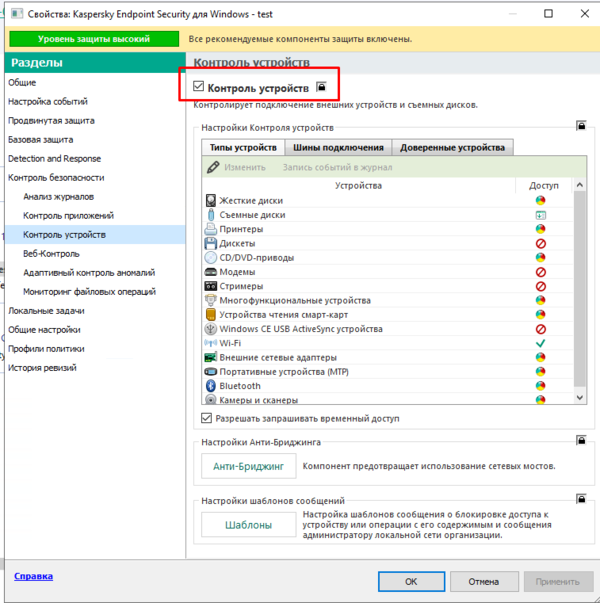This screenshot has height=603, width=600.
Task: Click blocked access icon for Дискеты
Action: [x=540, y=243]
